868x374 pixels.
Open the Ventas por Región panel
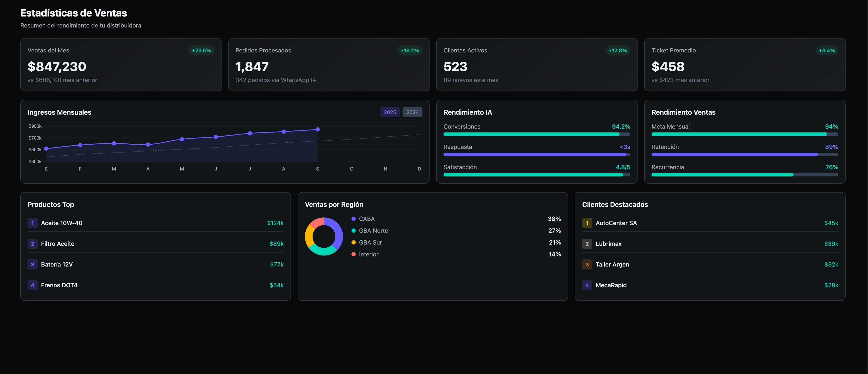[x=334, y=204]
